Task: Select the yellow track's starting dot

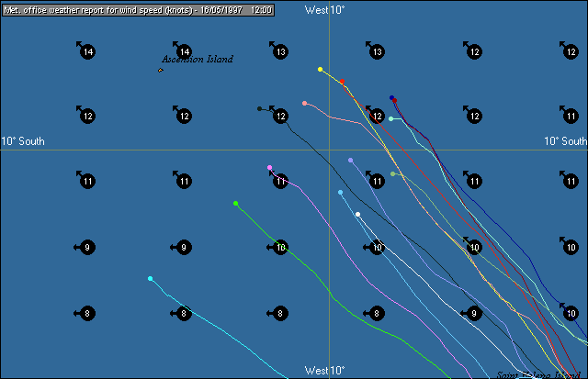Action: point(320,69)
